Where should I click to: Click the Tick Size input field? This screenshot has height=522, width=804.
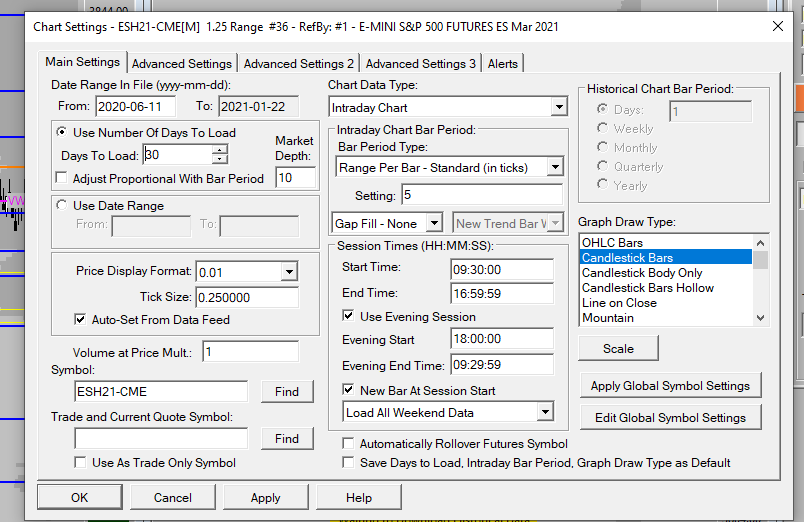point(247,297)
